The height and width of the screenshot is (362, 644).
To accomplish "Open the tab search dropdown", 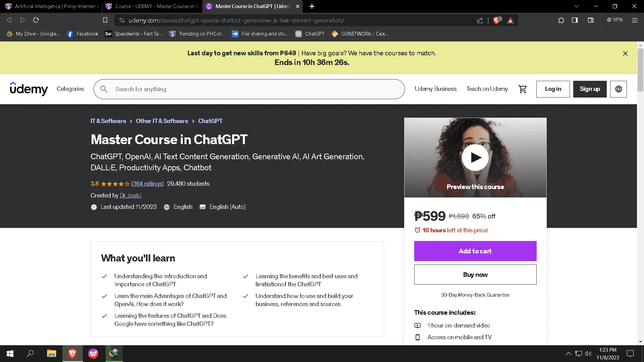I will pyautogui.click(x=577, y=6).
